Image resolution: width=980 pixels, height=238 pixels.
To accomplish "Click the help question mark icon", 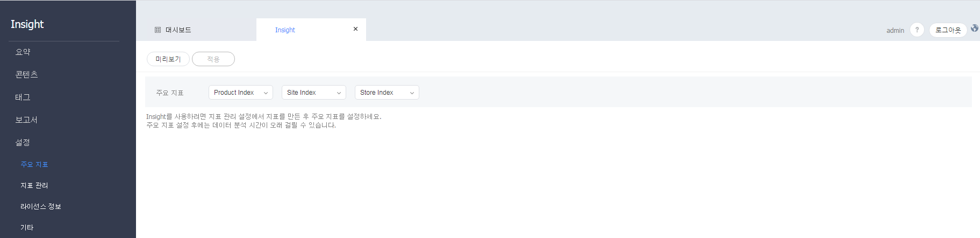I will (917, 30).
